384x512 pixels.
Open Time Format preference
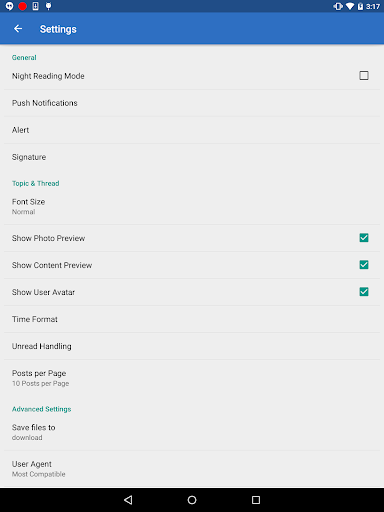point(192,319)
